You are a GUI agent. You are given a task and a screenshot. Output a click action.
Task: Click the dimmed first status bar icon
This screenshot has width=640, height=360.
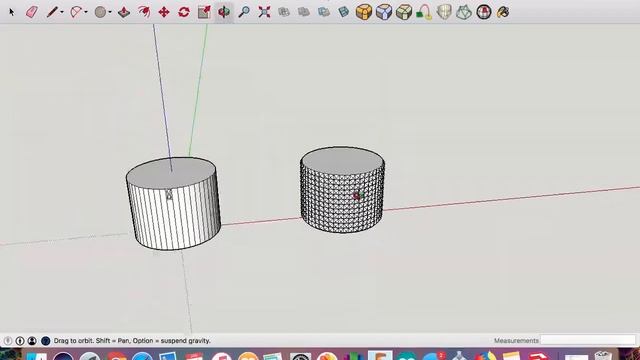(x=8, y=341)
